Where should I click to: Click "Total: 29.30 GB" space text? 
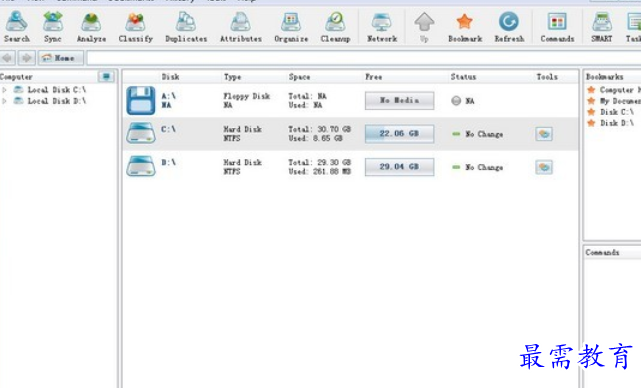pos(320,162)
